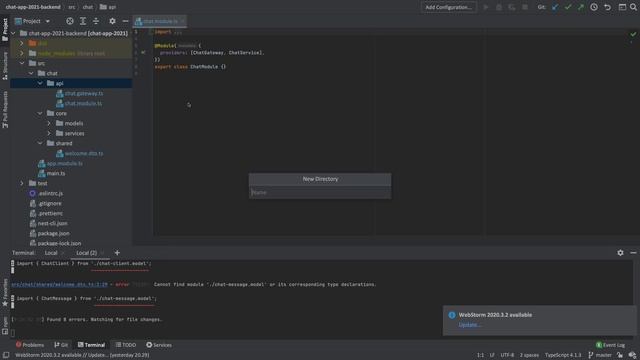Screen dimensions: 640x360
Task: Open the Pull Requests side tool window
Action: 5,109
